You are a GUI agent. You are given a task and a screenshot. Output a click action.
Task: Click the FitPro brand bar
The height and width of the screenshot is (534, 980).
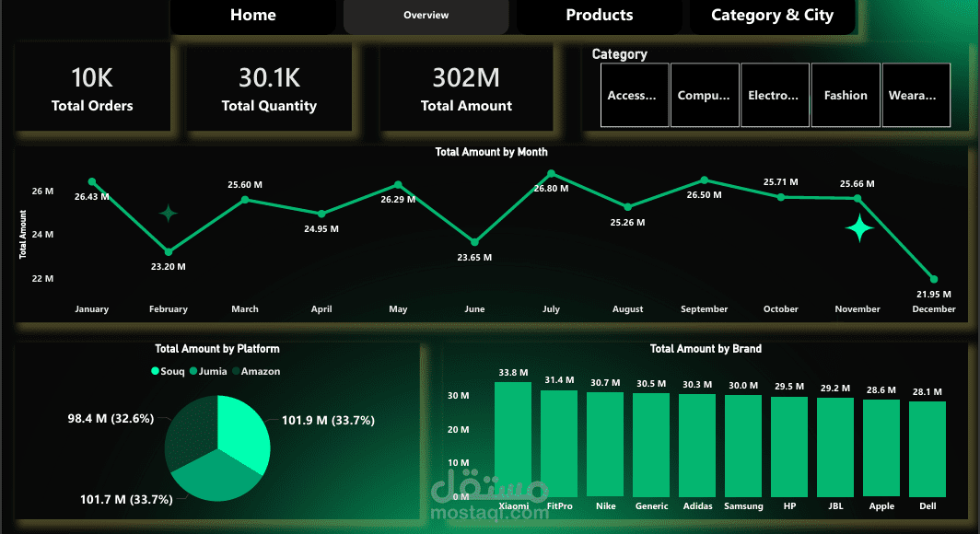(559, 444)
